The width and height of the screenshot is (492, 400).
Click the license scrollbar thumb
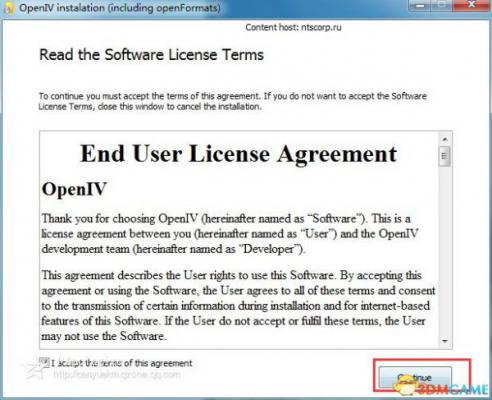pos(445,156)
